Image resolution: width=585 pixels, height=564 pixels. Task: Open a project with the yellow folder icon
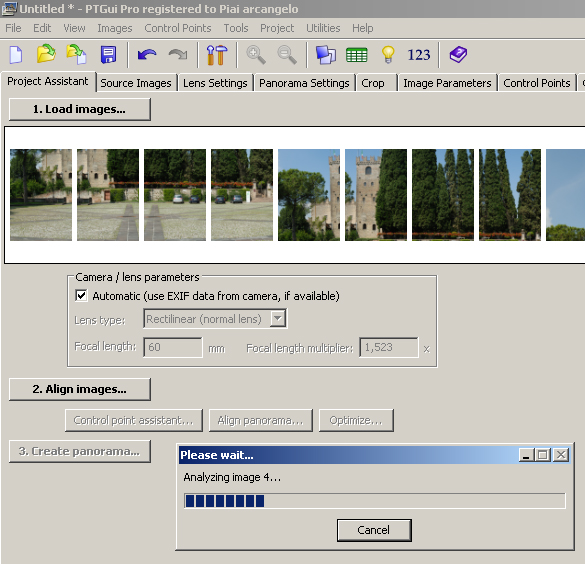click(x=46, y=54)
